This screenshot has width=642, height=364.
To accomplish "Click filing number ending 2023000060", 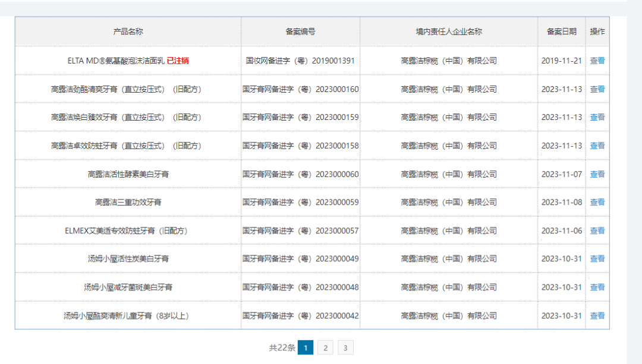I will (x=301, y=174).
